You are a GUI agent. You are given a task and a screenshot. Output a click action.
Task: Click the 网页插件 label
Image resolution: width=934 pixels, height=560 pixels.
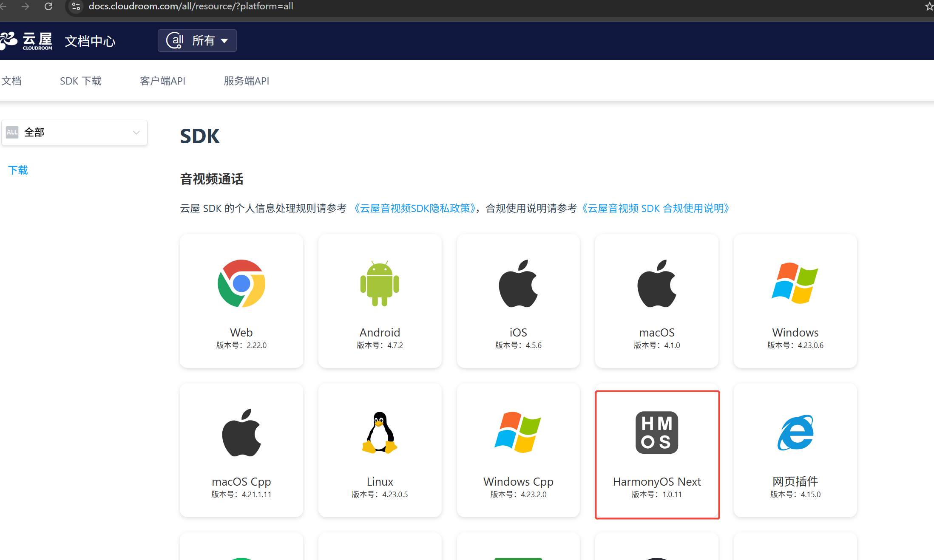(x=795, y=481)
